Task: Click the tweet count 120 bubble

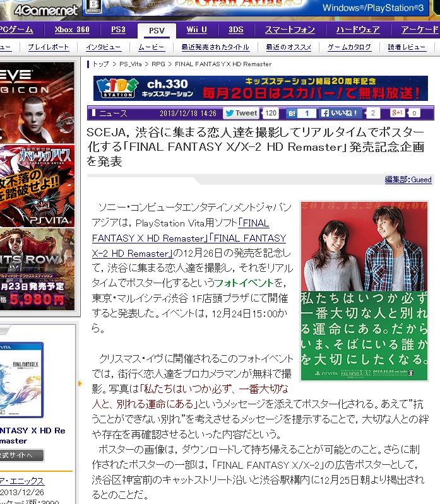Action: click(x=270, y=113)
